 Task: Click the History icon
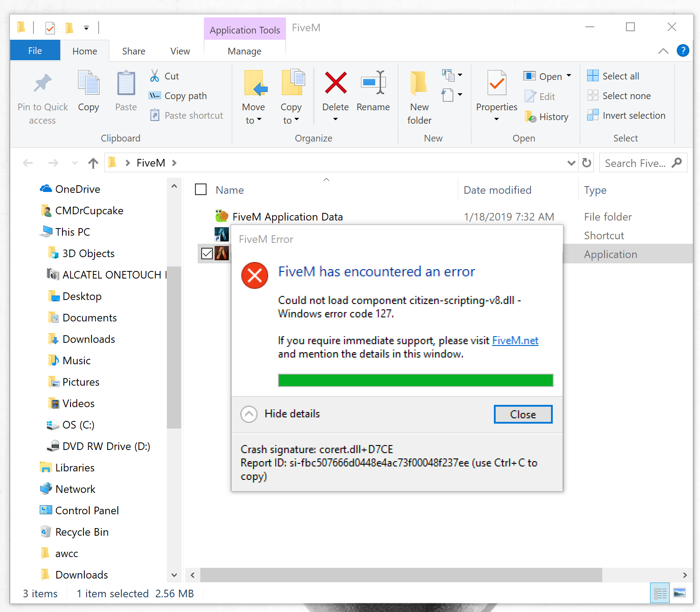(530, 117)
